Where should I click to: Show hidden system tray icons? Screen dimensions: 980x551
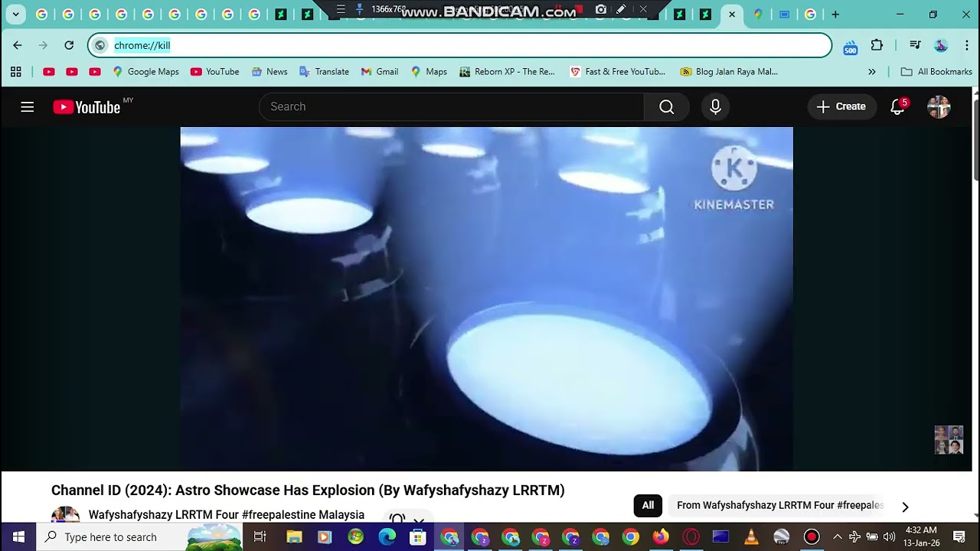[838, 536]
